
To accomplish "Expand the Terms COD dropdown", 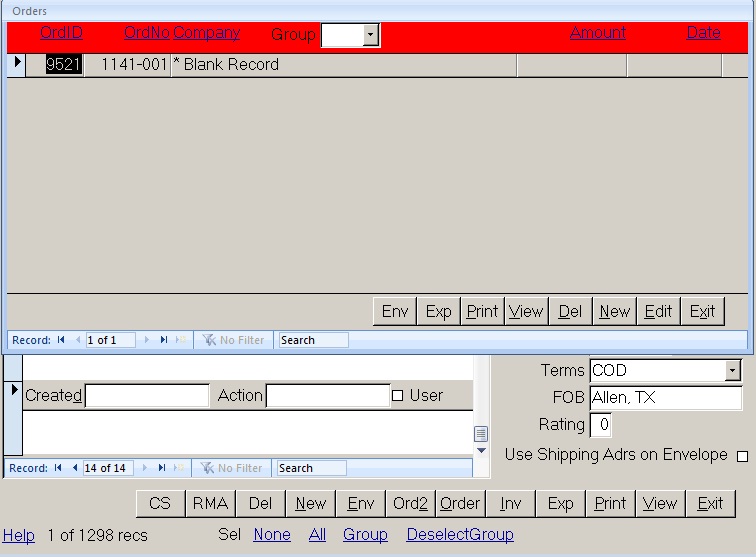I will tap(733, 371).
